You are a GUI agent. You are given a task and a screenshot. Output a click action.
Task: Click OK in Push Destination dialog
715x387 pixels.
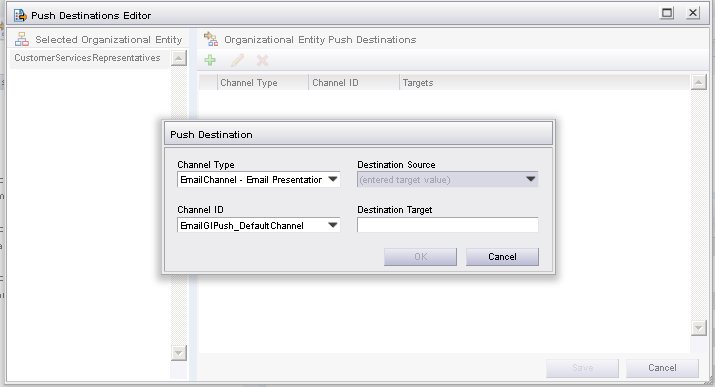(420, 257)
